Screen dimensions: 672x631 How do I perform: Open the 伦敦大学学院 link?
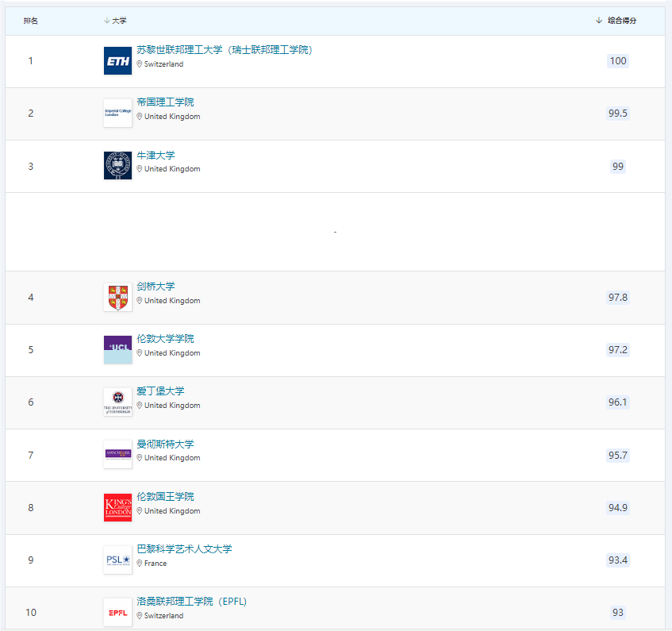coord(165,339)
